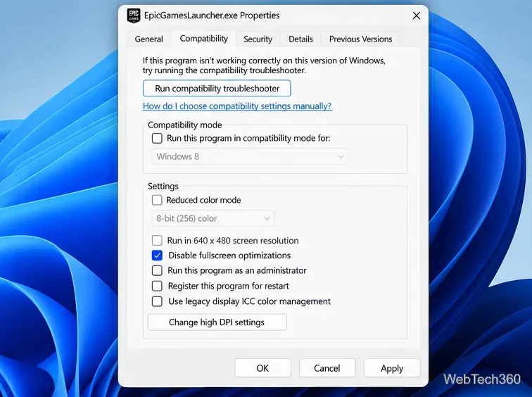
Task: Confirm with the OK button
Action: click(262, 368)
